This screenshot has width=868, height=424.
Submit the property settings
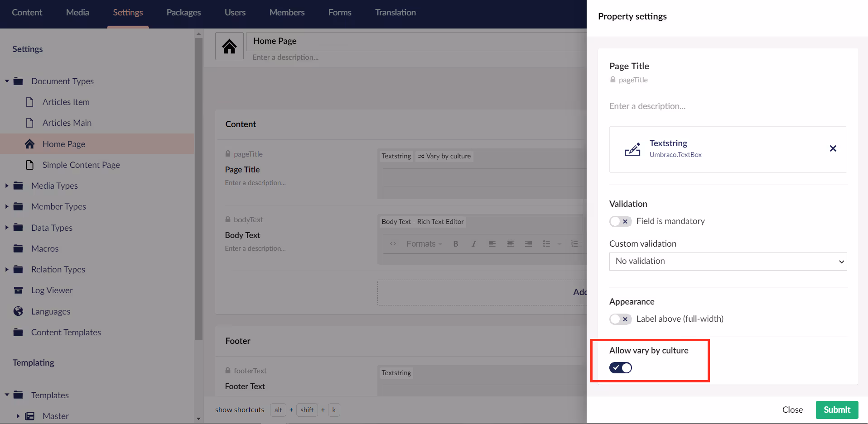[x=836, y=410]
